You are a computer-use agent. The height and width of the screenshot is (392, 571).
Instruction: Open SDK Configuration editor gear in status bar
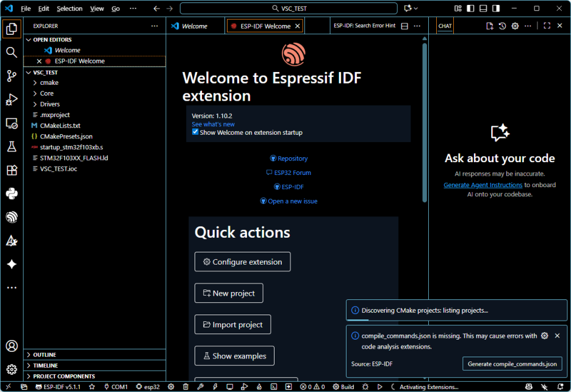(171, 387)
